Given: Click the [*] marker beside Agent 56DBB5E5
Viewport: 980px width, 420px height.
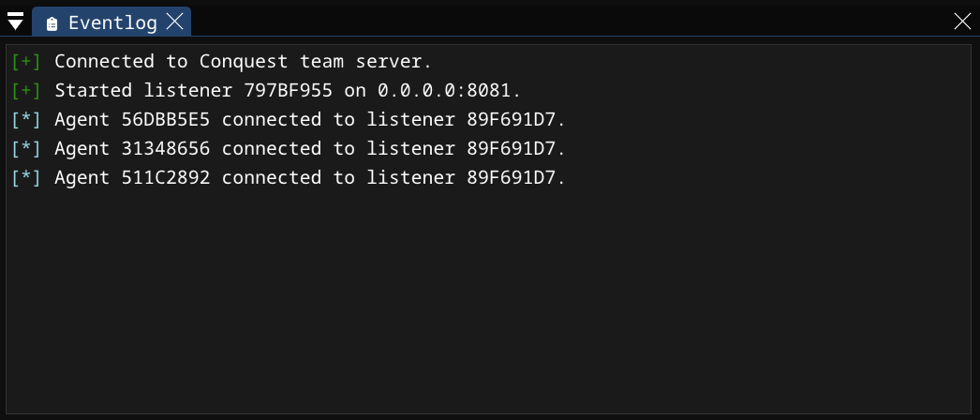Looking at the screenshot, I should [26, 120].
